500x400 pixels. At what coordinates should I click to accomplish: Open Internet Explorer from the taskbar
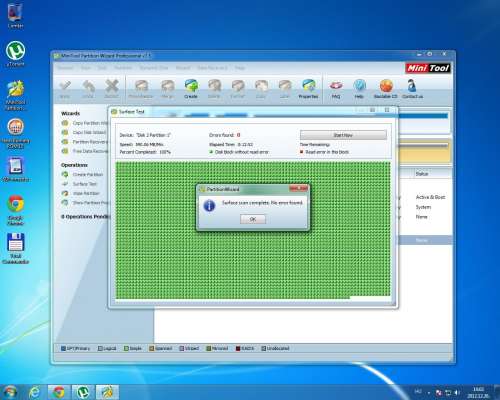pyautogui.click(x=34, y=392)
